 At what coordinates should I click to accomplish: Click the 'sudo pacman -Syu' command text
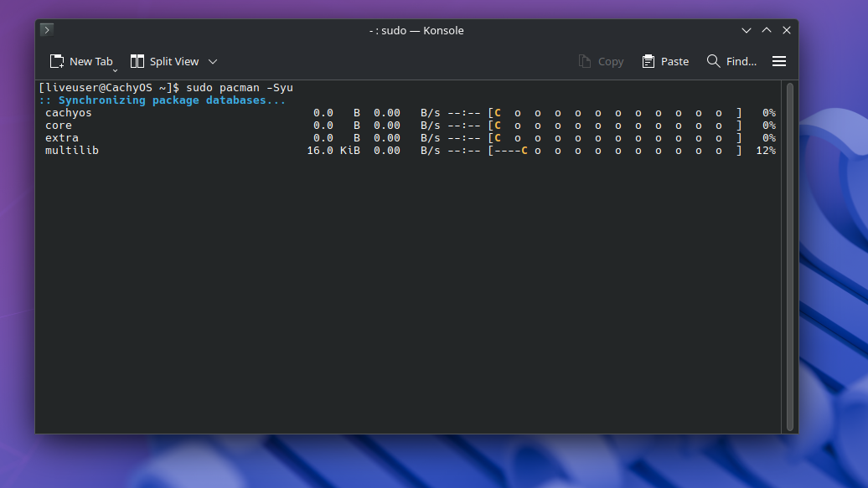(x=239, y=87)
